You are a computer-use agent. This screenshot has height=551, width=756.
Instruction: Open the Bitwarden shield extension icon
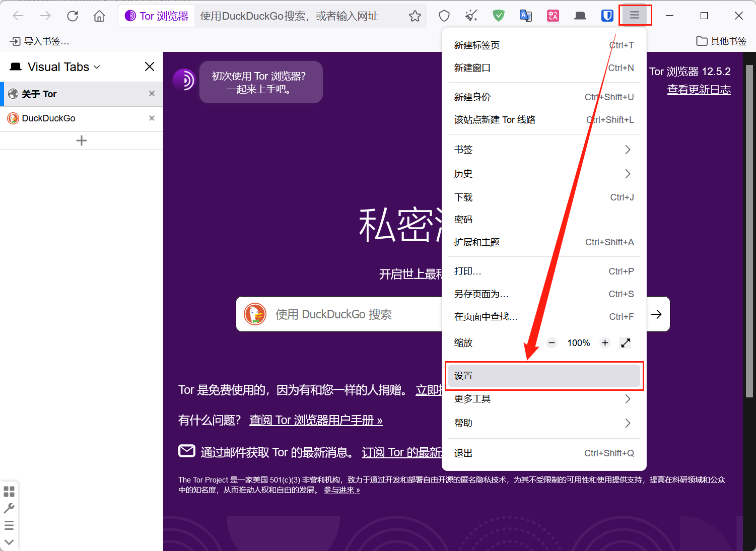607,16
